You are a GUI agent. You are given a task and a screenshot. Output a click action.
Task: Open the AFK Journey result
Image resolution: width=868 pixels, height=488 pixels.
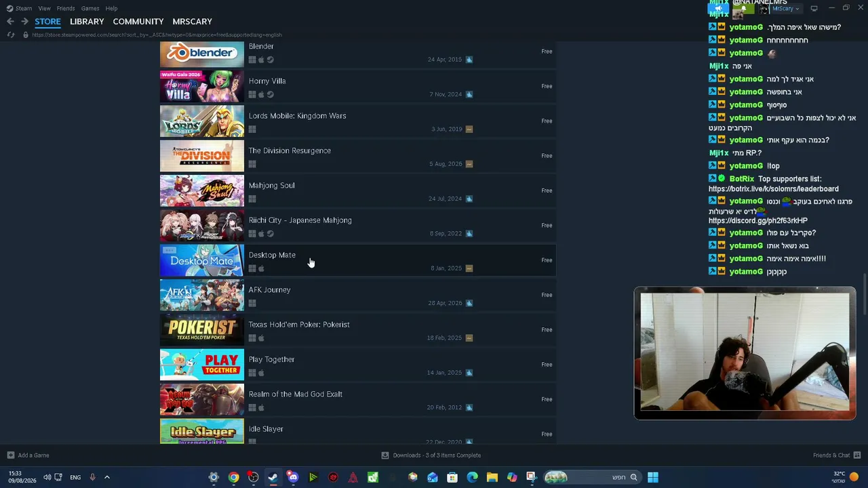(358, 296)
